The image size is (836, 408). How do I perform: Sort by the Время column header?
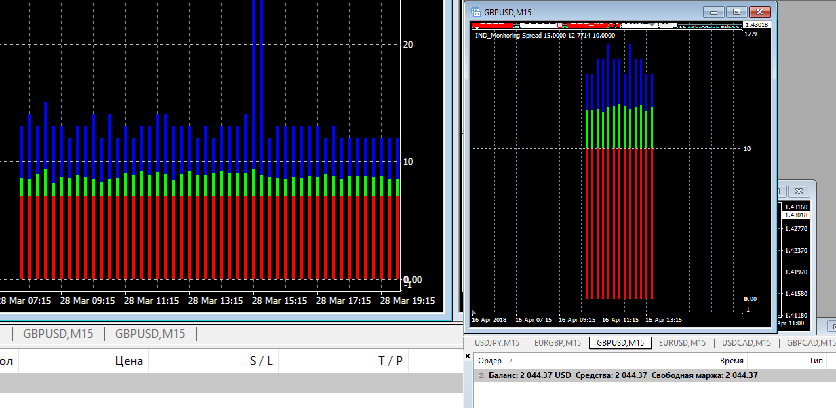pos(732,361)
